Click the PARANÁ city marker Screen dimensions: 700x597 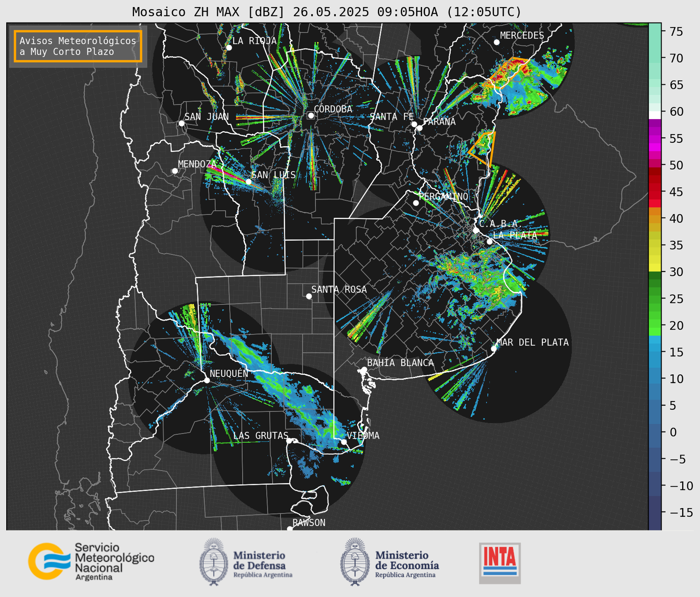pos(420,128)
